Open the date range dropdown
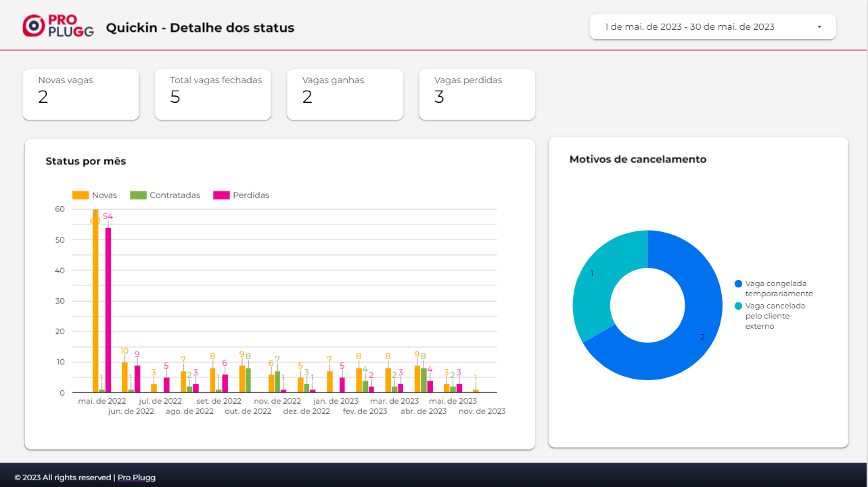 tap(713, 27)
